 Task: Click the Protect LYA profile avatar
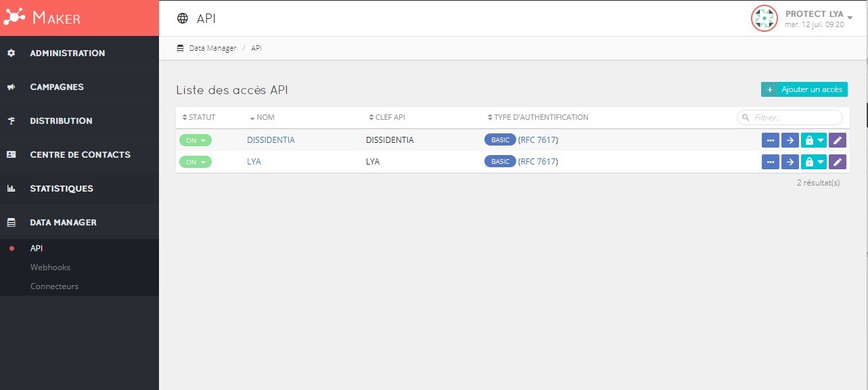pyautogui.click(x=764, y=18)
